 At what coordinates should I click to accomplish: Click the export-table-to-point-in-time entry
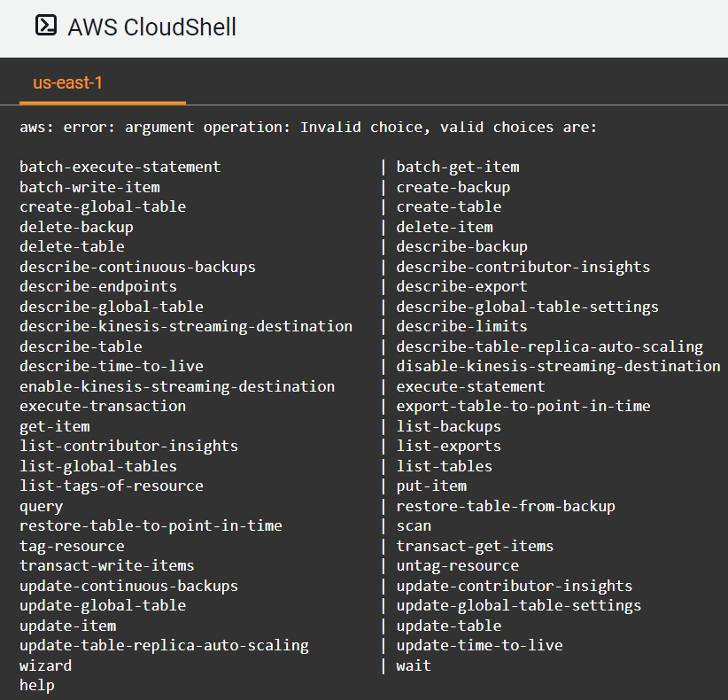pos(523,407)
